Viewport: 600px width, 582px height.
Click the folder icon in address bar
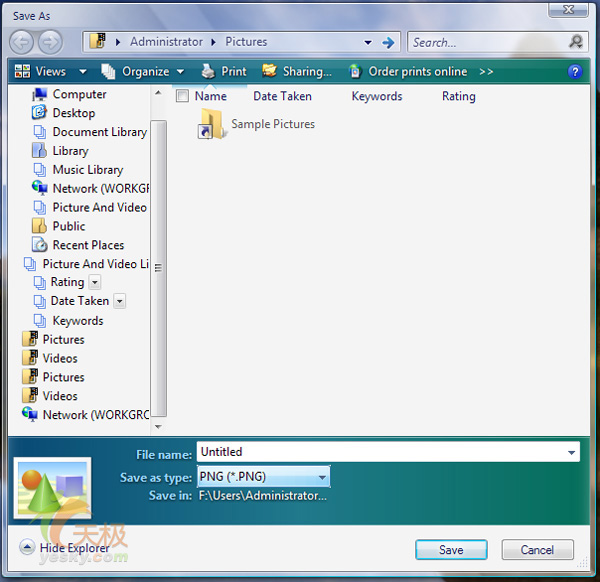point(98,41)
